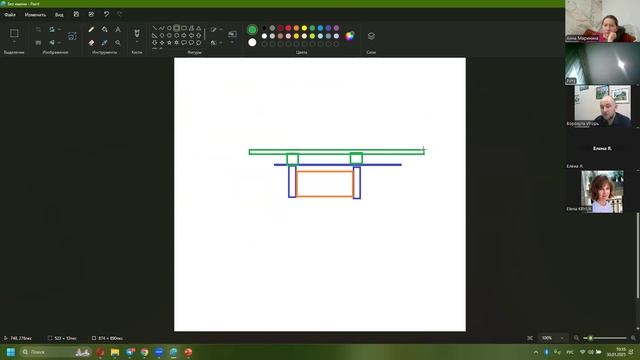640x360 pixels.
Task: Click the Rotate image icon
Action: 52,29
